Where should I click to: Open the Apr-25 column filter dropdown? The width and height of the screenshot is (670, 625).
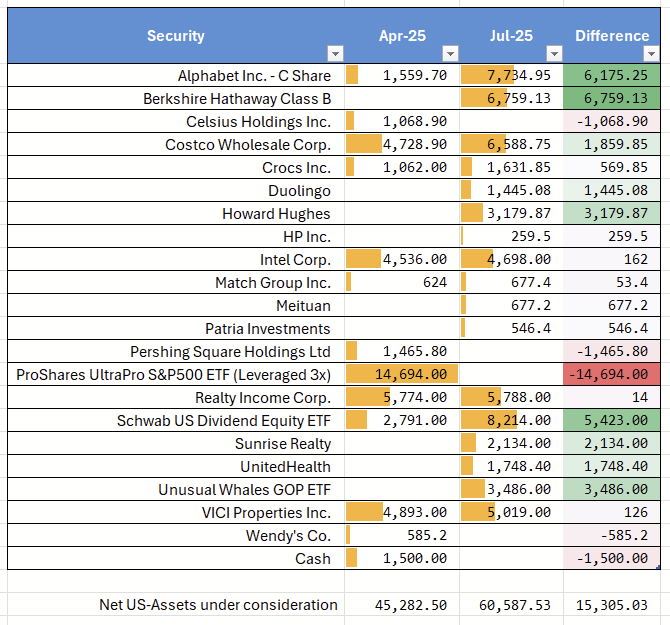[450, 54]
